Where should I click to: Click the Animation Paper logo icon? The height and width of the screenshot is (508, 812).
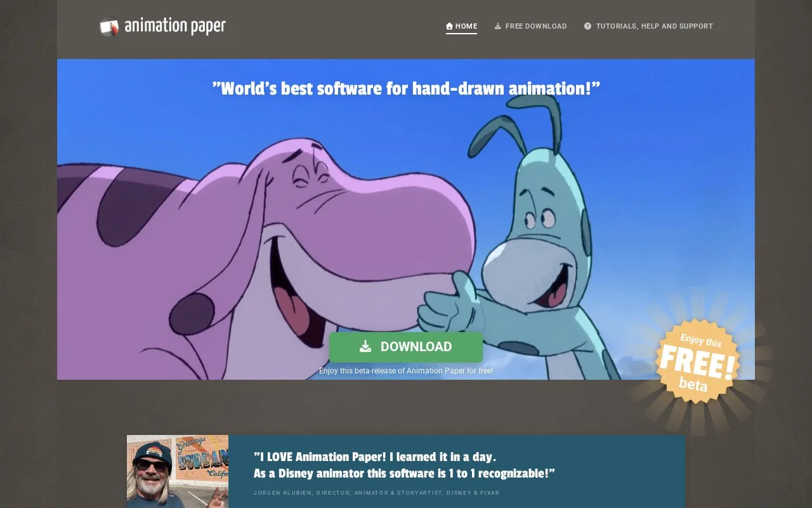(109, 27)
